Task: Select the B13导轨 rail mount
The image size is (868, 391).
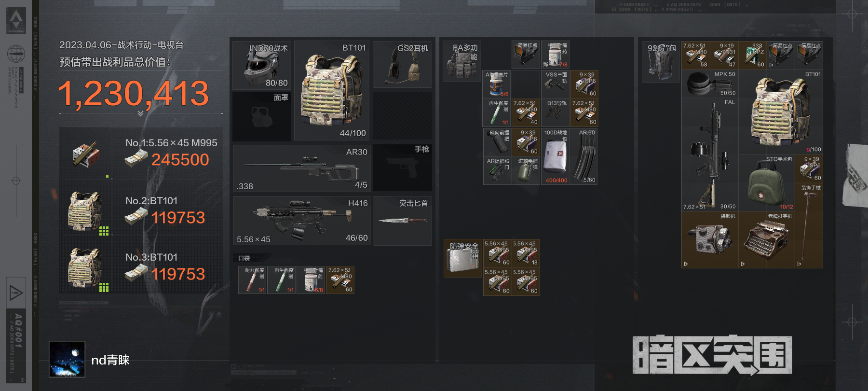Action: click(x=555, y=112)
